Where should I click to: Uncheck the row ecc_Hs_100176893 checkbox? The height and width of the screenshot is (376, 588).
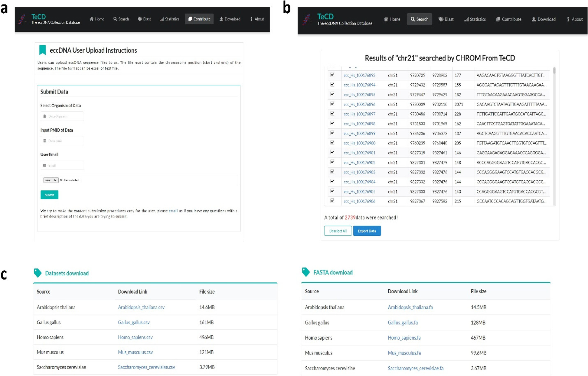[332, 75]
